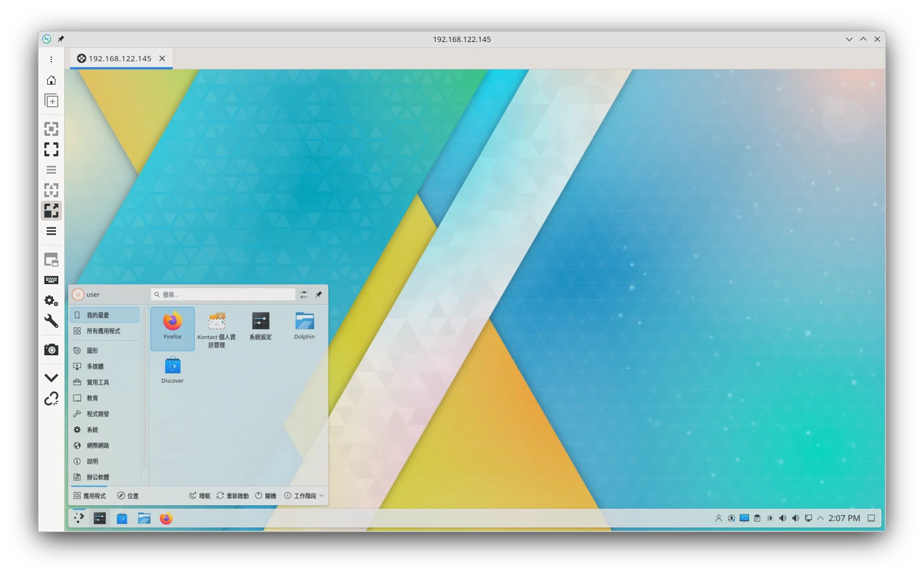The width and height of the screenshot is (924, 577).
Task: Click the 重新啟動 restart button
Action: 232,496
